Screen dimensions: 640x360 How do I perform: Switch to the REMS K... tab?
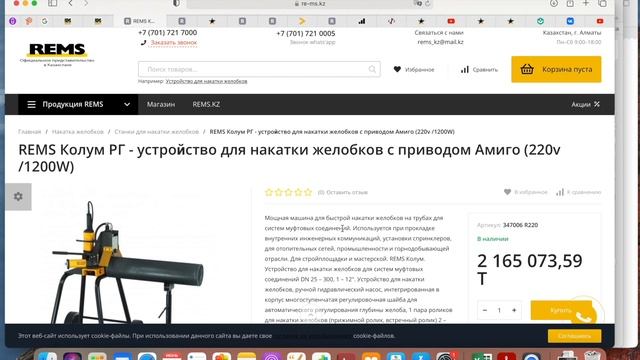point(140,21)
